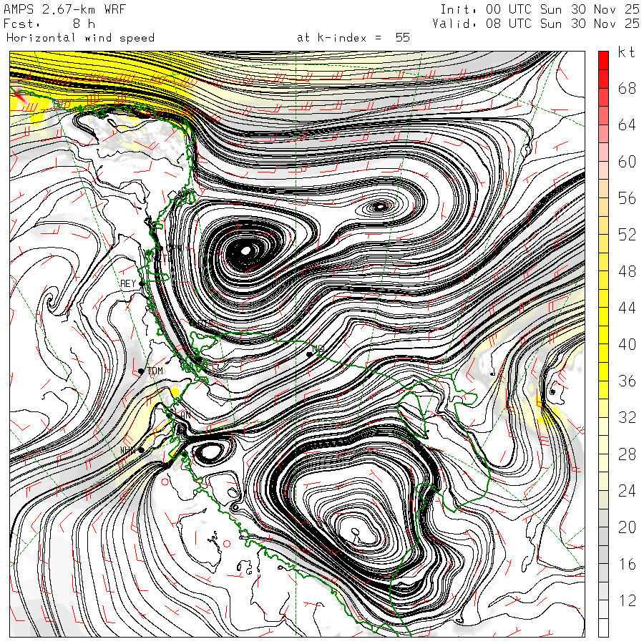Click center of the large southern gyre
Viewport: 644px width, 644px height.
(356, 532)
